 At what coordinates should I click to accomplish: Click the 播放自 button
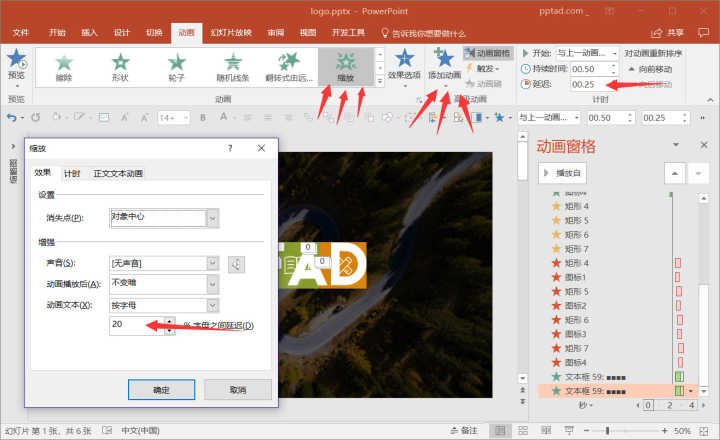(x=562, y=173)
